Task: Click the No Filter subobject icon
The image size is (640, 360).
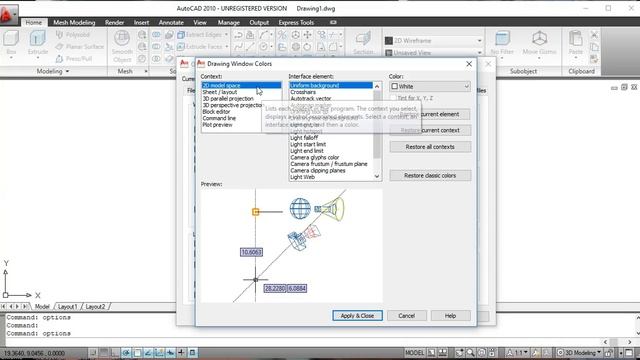Action: 502,43
